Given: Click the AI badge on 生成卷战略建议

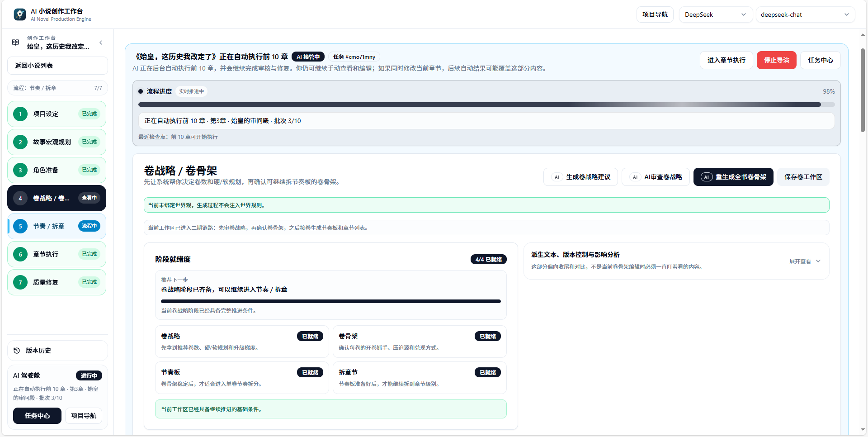Looking at the screenshot, I should tap(557, 177).
